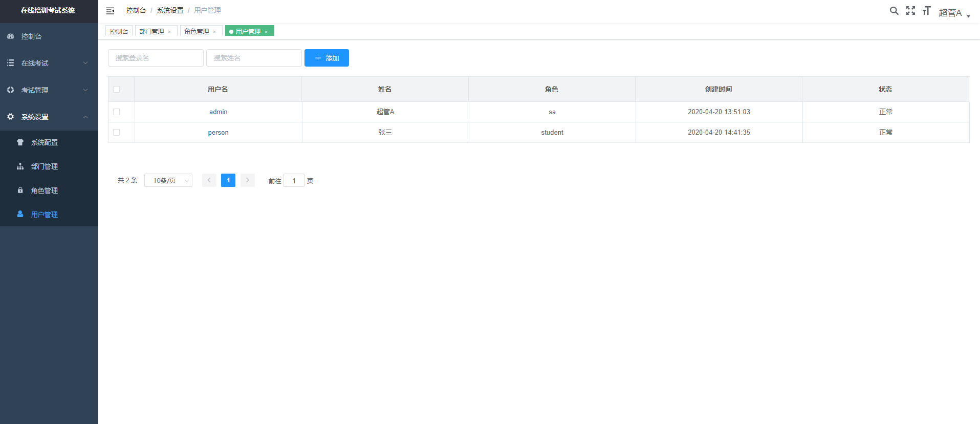Switch to the 角色管理 tab
This screenshot has width=980, height=424.
tap(197, 31)
